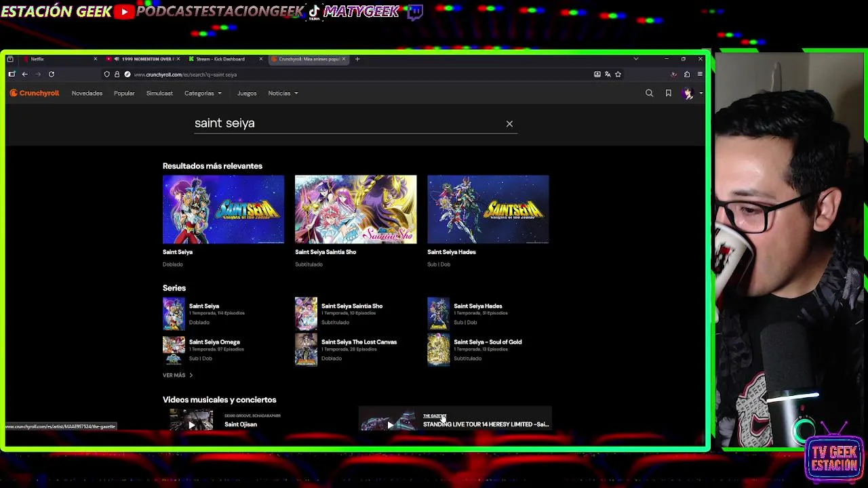Click the Saint Seiya Hades result thumbnail
868x488 pixels.
pos(488,209)
